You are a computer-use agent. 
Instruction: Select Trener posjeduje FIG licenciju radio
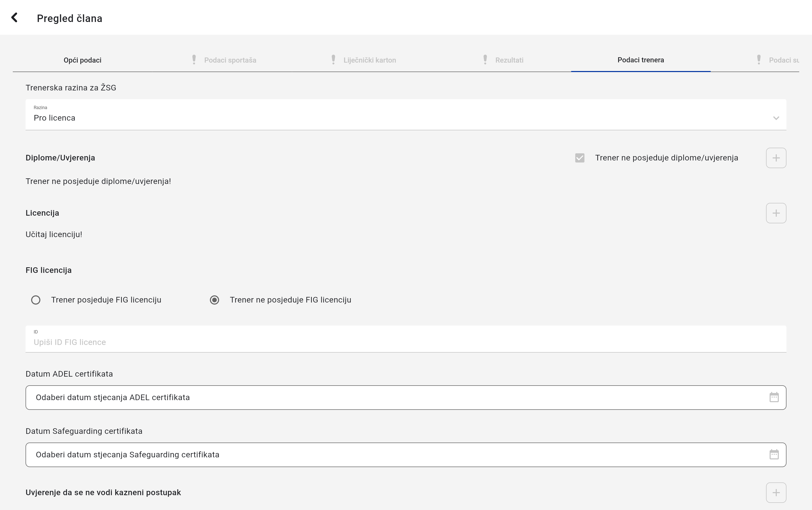pos(36,300)
